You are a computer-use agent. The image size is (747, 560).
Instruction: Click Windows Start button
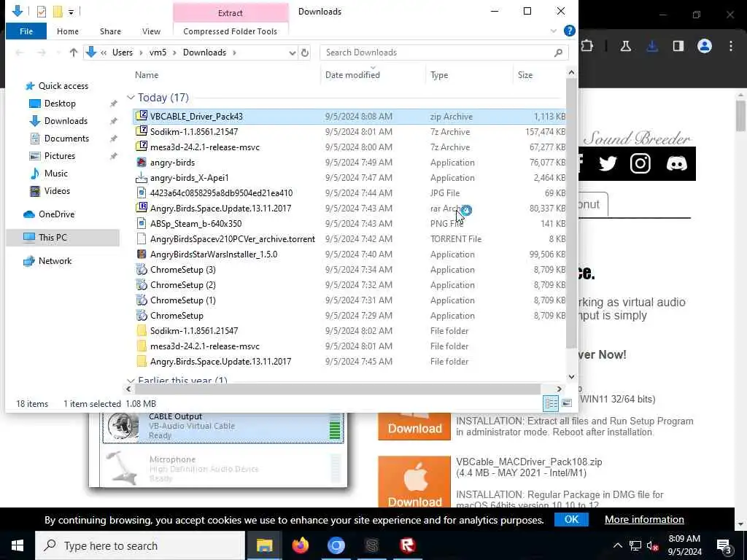(18, 545)
